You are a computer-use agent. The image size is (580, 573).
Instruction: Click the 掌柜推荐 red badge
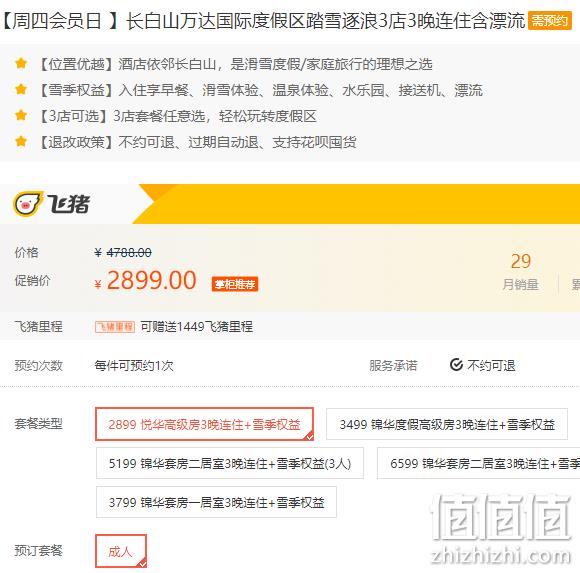pyautogui.click(x=235, y=284)
